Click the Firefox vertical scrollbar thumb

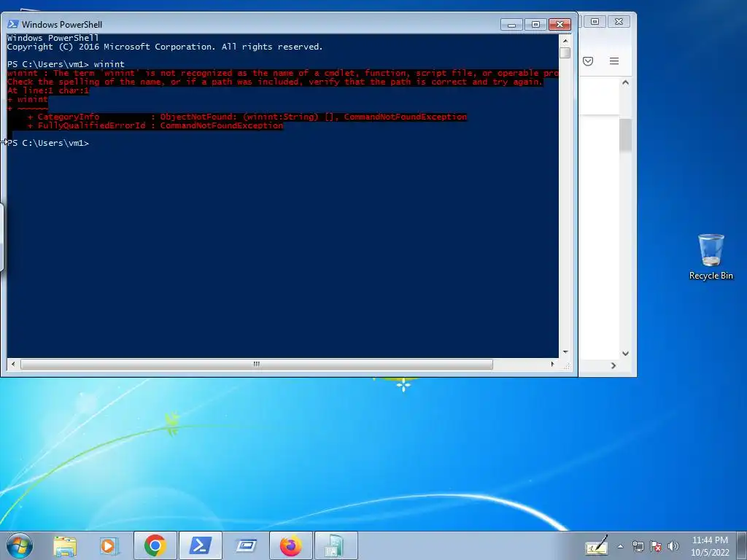click(625, 135)
